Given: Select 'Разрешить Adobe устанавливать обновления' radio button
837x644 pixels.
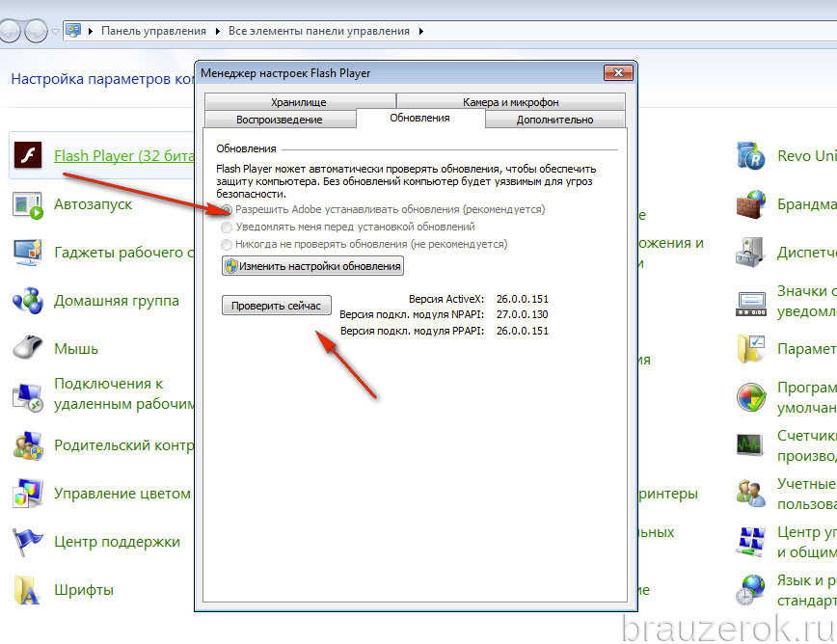Looking at the screenshot, I should [227, 210].
